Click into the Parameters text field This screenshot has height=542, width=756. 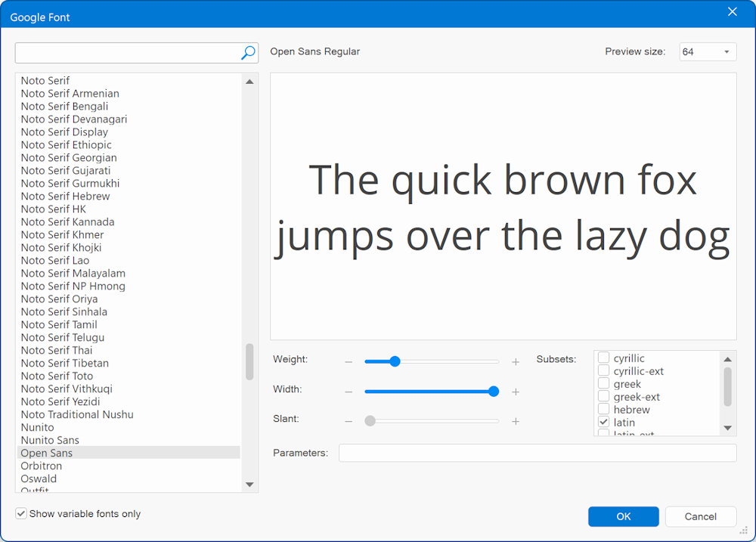(537, 453)
